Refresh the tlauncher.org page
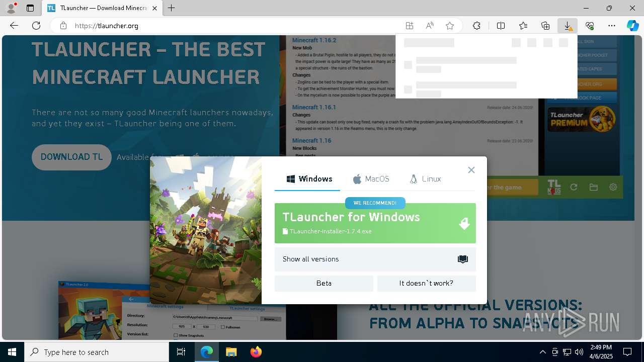Screen dimensions: 644x362 [x=36, y=26]
